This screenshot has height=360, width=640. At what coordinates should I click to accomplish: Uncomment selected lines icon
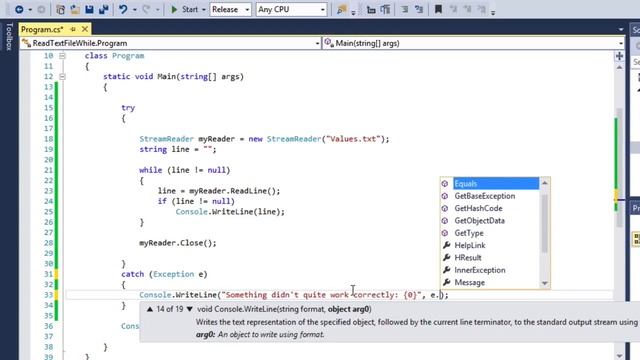[419, 9]
